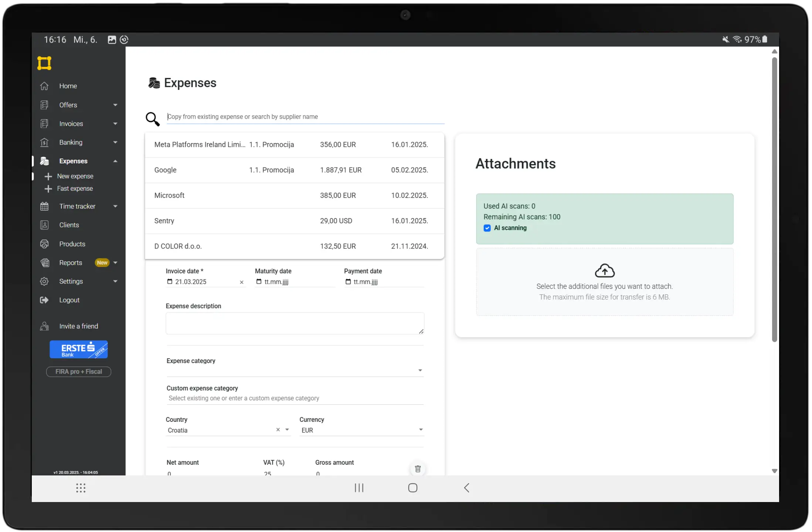Click the page vertical scrollbar
Screen dimensions: 812x532
point(774,200)
